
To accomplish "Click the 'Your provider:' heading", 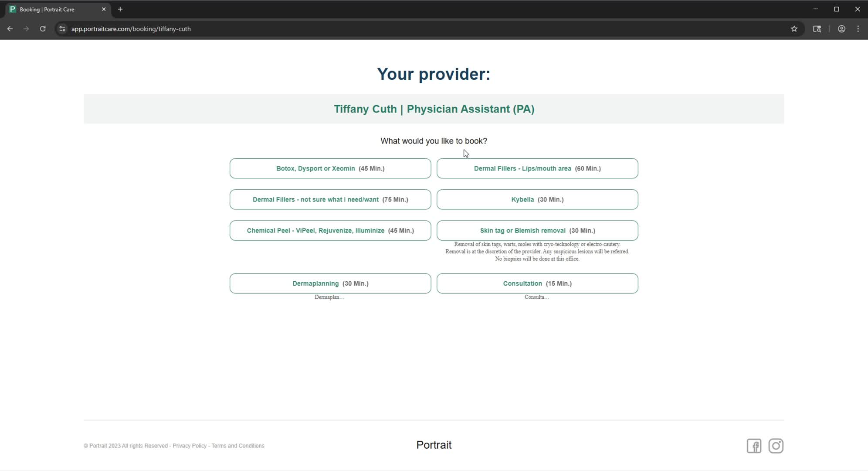I will [x=434, y=74].
